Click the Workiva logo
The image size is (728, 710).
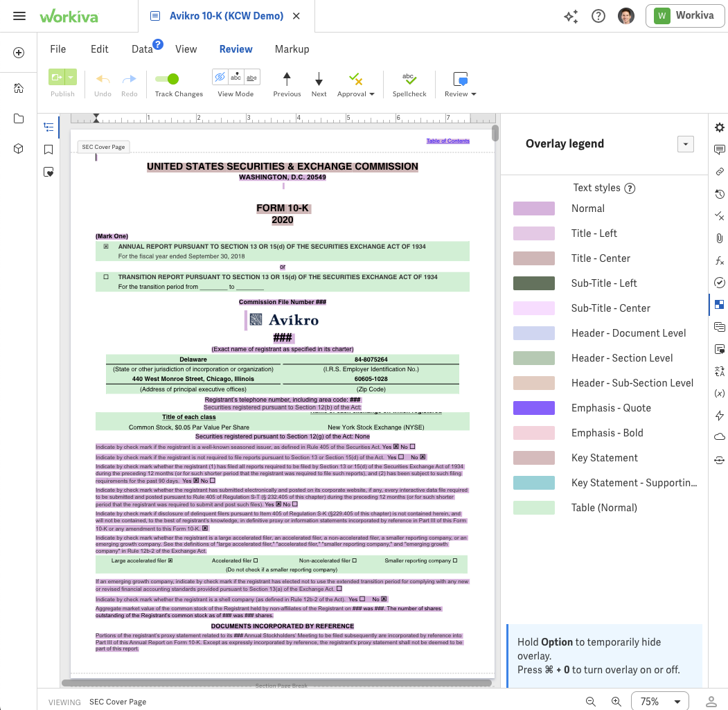(69, 16)
